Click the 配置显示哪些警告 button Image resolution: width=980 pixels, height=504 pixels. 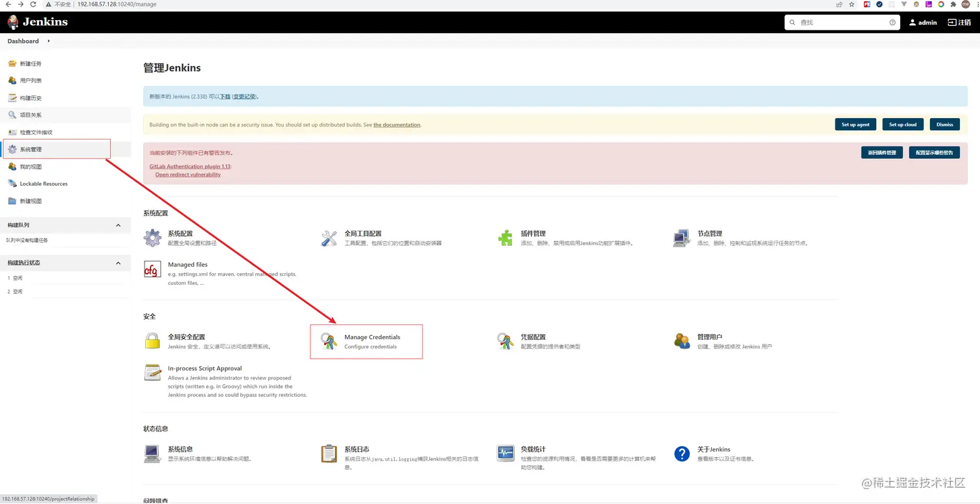pos(934,152)
